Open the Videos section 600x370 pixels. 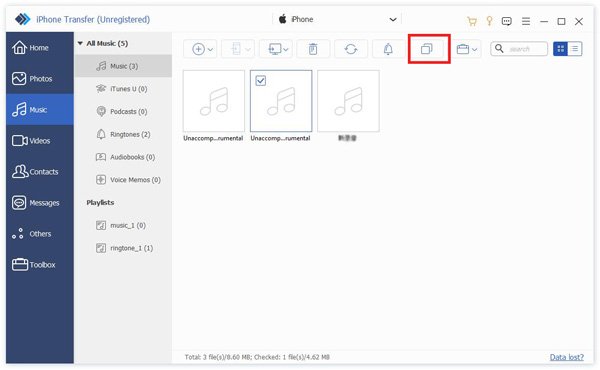tap(40, 141)
